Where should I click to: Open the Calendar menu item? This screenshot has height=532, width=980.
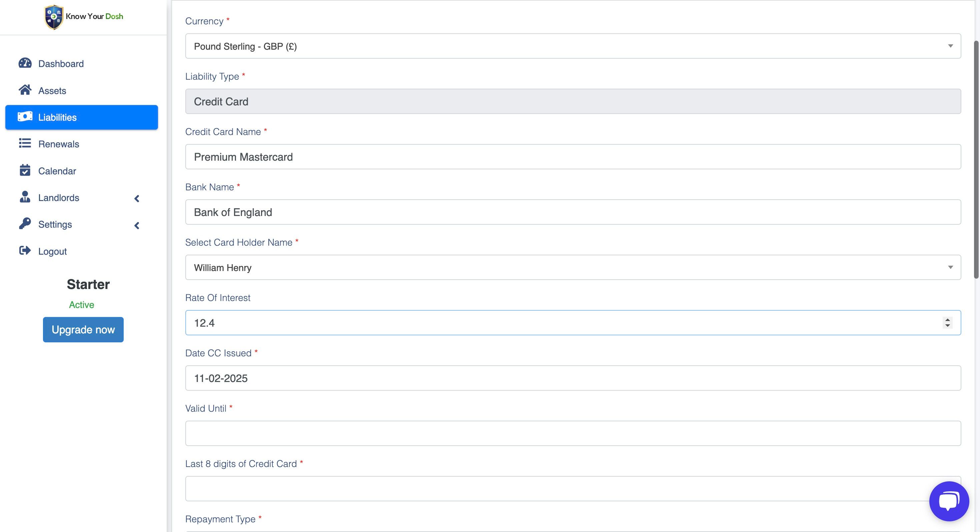point(57,171)
